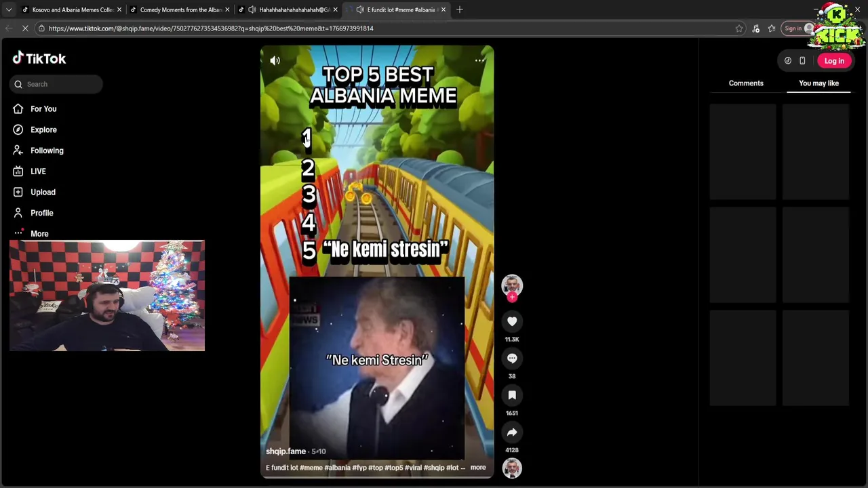Stop page loading with the X button
The width and height of the screenshot is (868, 488).
(24, 28)
